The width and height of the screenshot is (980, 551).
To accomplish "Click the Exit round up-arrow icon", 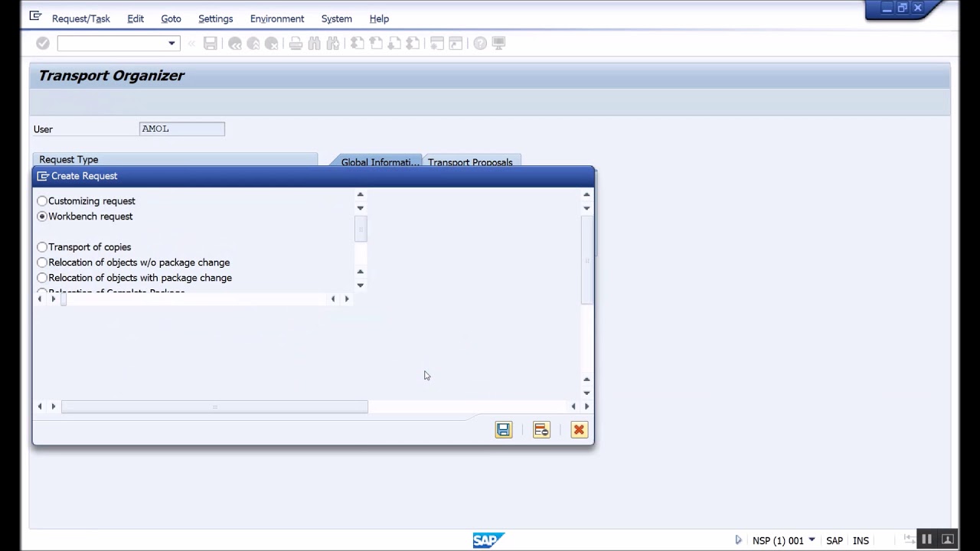I will click(x=253, y=44).
